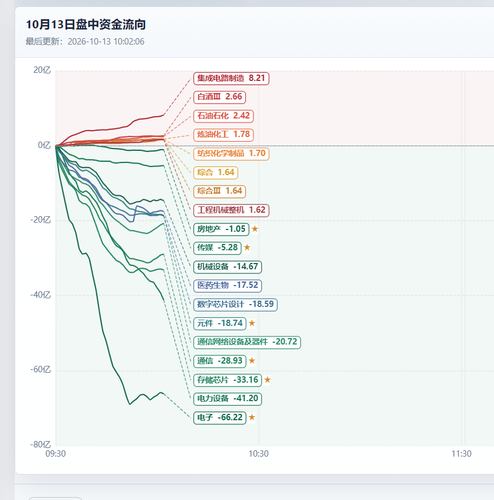Select the 通信 -28.93 tag
The height and width of the screenshot is (500, 494).
click(220, 361)
